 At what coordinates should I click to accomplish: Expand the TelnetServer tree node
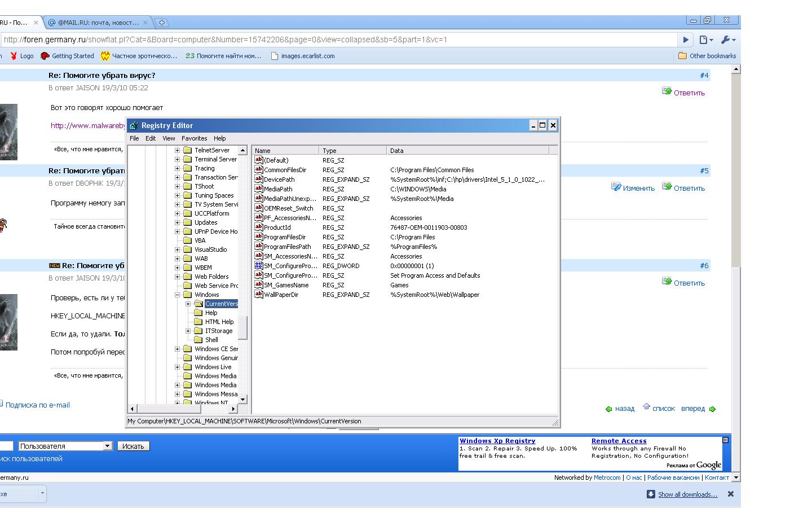177,150
